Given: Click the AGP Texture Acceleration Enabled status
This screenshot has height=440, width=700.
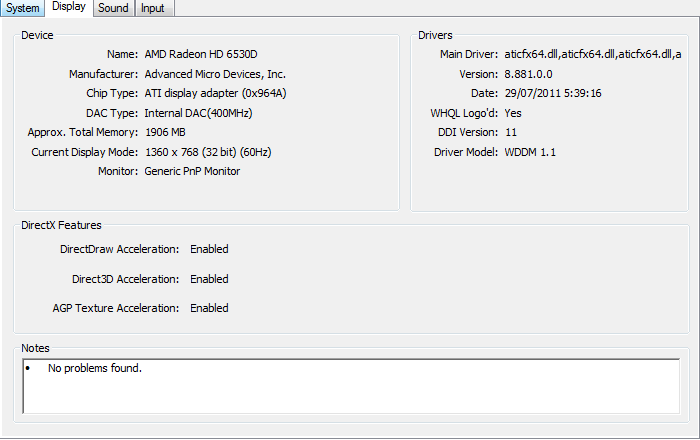Looking at the screenshot, I should click(x=209, y=308).
